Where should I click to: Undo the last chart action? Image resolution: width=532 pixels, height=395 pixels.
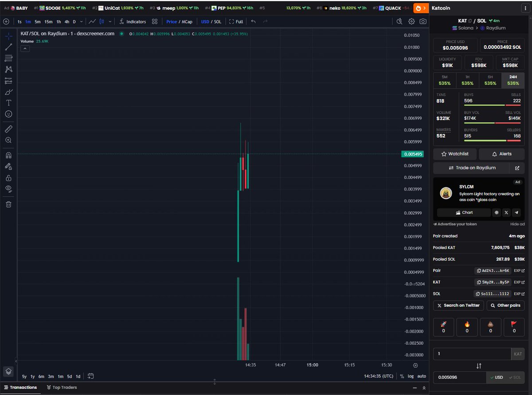tap(253, 21)
